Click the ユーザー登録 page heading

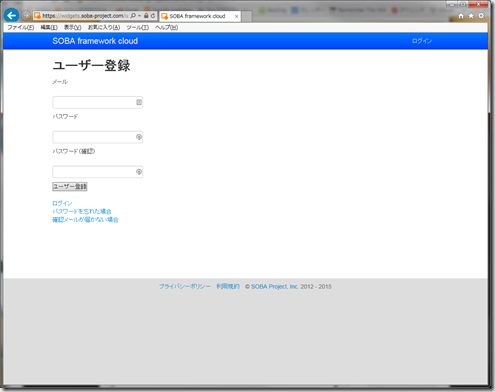point(91,65)
